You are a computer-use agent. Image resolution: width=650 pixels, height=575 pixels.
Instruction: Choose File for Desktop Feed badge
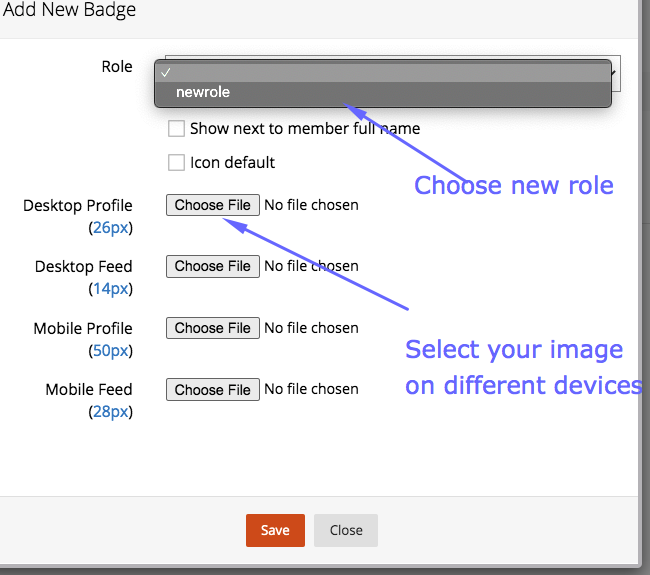pos(213,266)
